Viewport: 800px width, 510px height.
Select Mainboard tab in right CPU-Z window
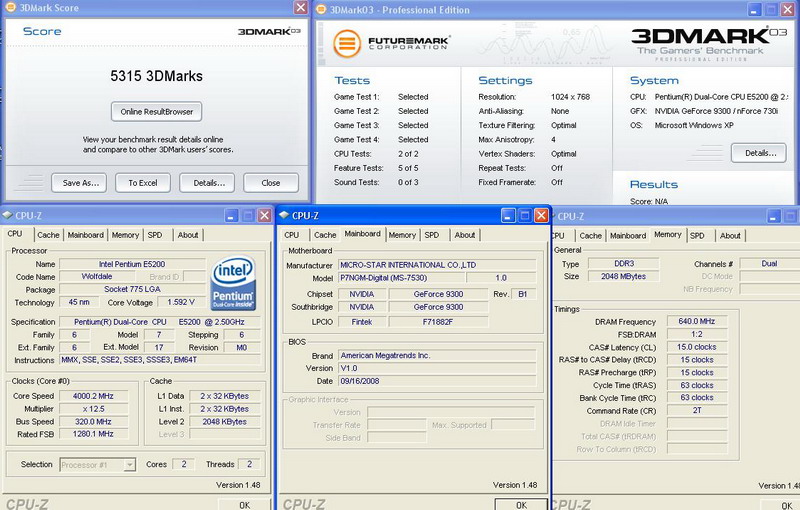click(x=628, y=236)
